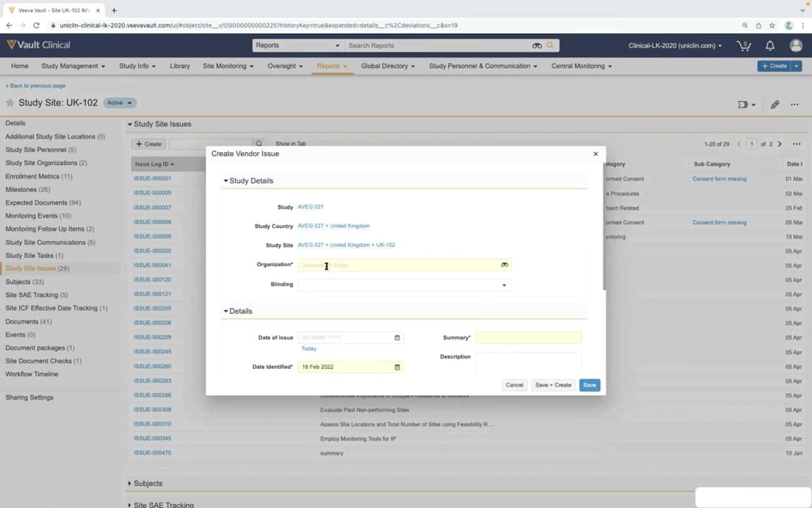
Task: Click the Cancel button in the dialog
Action: pos(515,385)
